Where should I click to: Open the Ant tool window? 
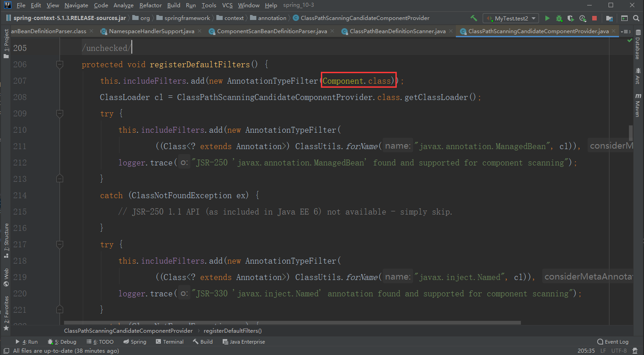638,76
